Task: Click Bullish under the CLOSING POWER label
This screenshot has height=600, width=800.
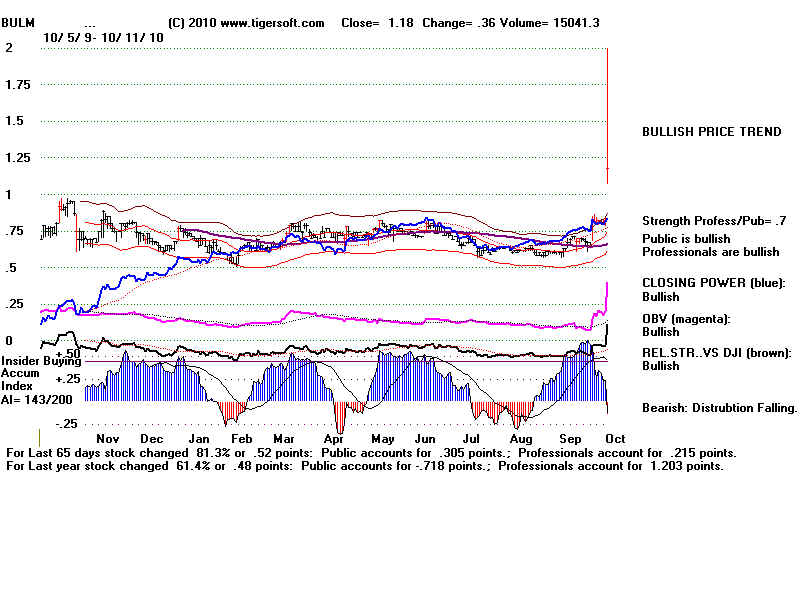Action: (661, 297)
